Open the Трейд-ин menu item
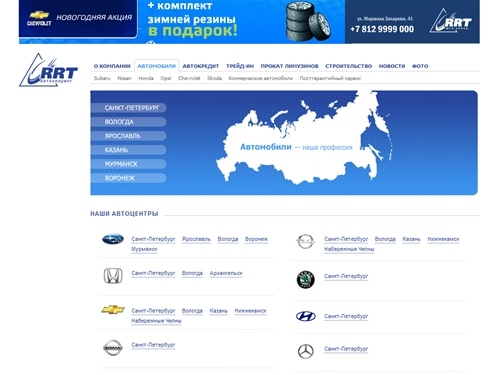This screenshot has width=500, height=375. pos(240,66)
